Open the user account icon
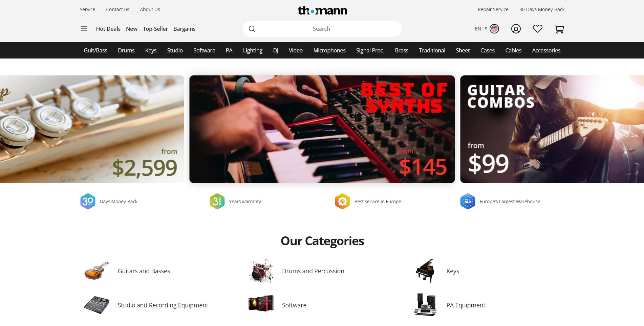 pyautogui.click(x=516, y=29)
